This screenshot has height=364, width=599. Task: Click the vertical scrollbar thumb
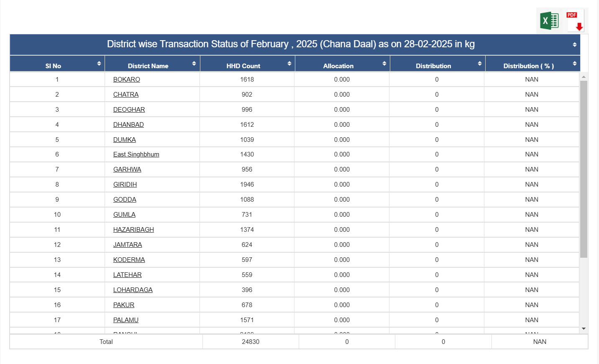[x=584, y=169]
